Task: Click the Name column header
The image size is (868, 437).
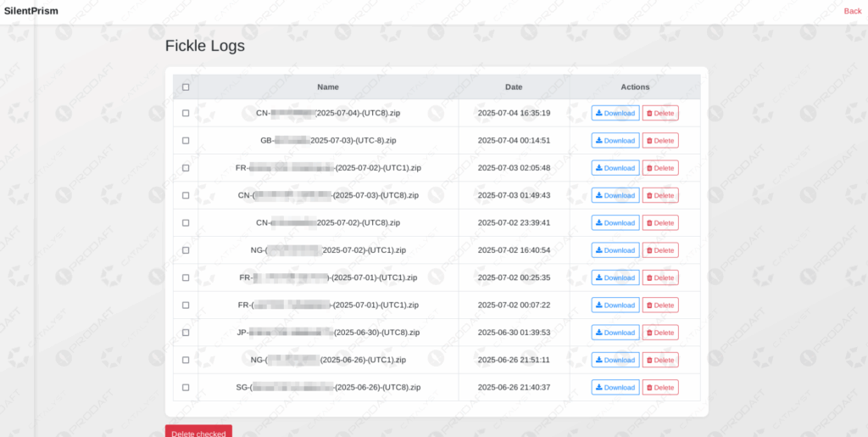Action: 328,87
